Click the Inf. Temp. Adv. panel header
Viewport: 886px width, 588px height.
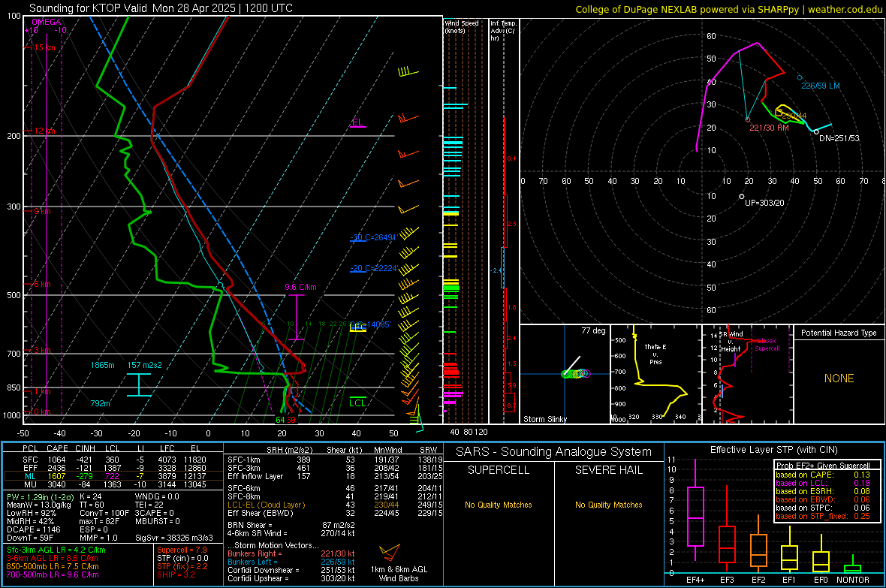pos(503,31)
